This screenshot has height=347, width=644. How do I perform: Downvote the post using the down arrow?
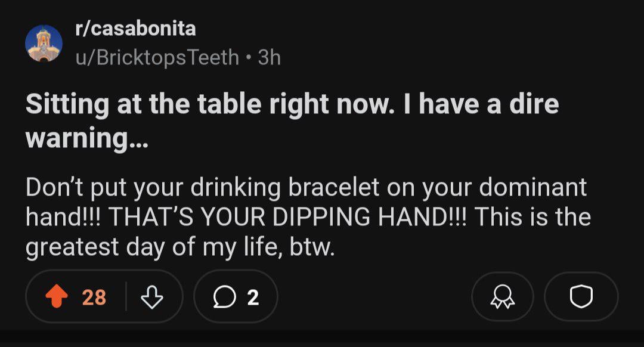(153, 296)
